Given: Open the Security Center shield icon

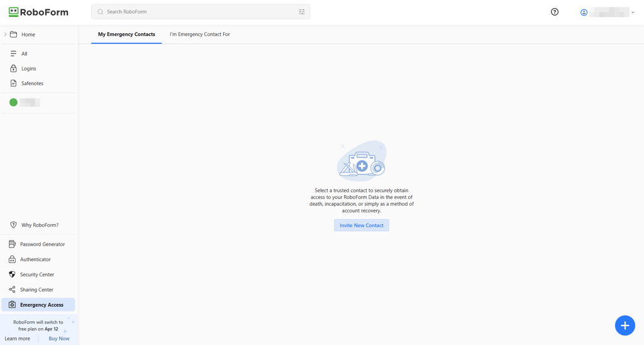Looking at the screenshot, I should click(12, 274).
